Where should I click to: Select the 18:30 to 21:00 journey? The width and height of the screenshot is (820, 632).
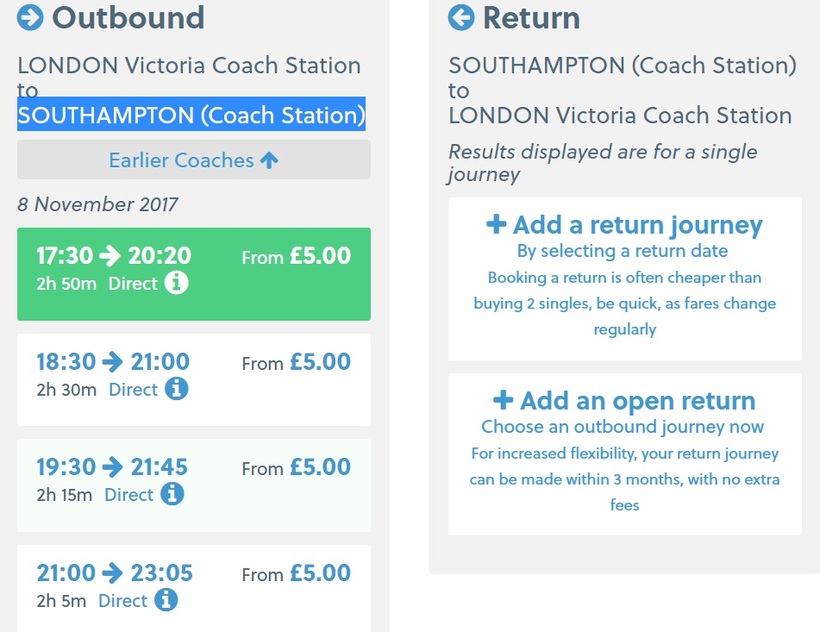coord(194,380)
